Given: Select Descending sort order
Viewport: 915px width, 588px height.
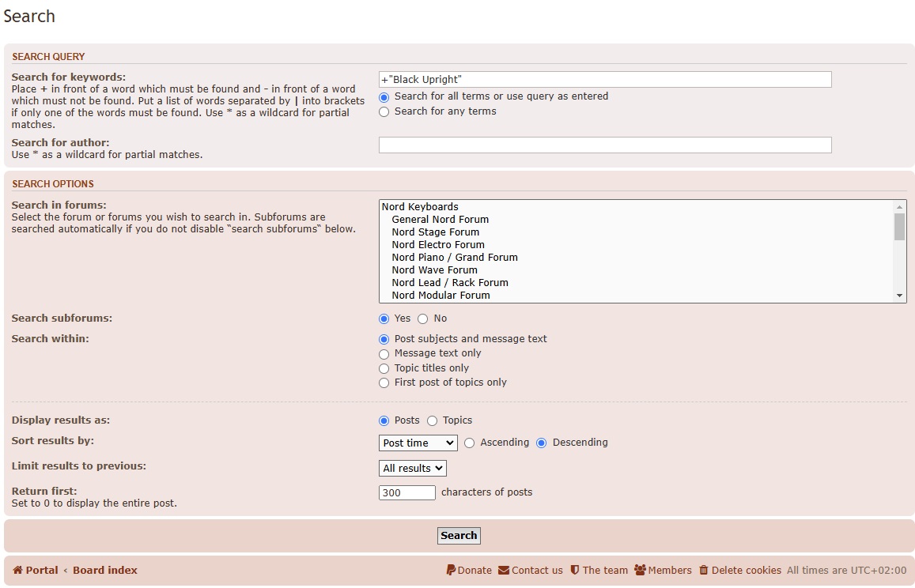Looking at the screenshot, I should click(x=542, y=443).
